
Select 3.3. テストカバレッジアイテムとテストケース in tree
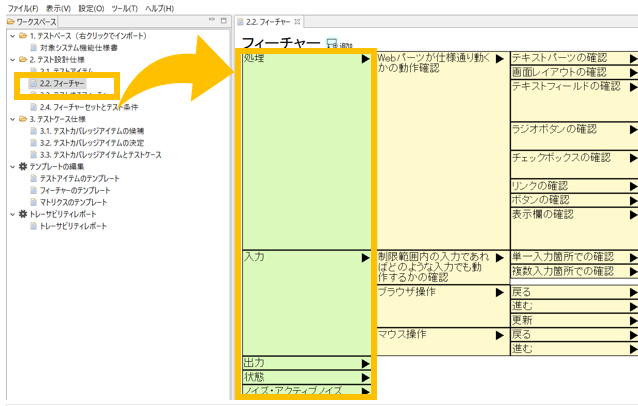tap(101, 155)
